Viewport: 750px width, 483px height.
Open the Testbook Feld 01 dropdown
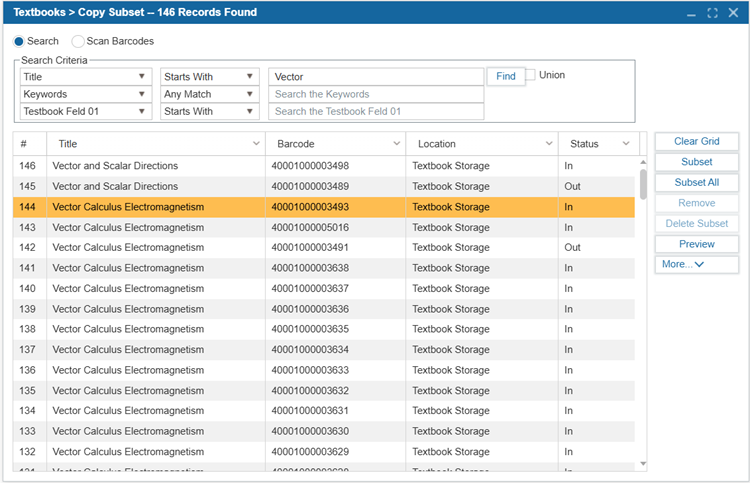click(86, 111)
